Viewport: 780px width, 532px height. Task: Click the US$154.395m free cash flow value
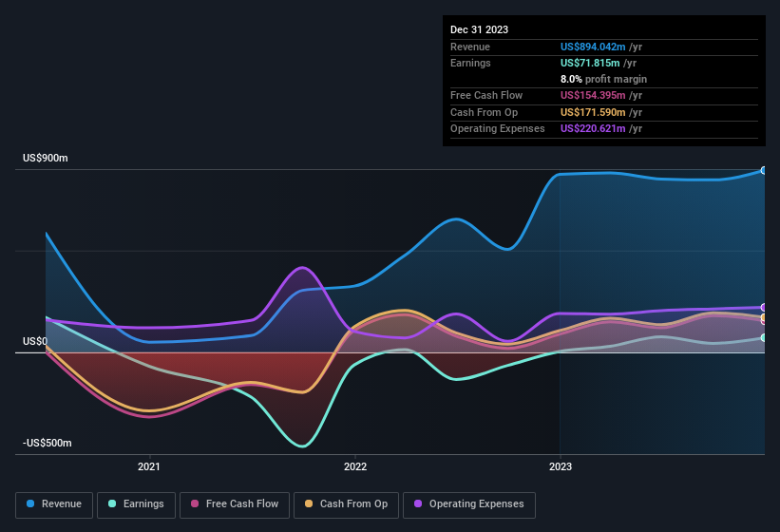click(593, 95)
